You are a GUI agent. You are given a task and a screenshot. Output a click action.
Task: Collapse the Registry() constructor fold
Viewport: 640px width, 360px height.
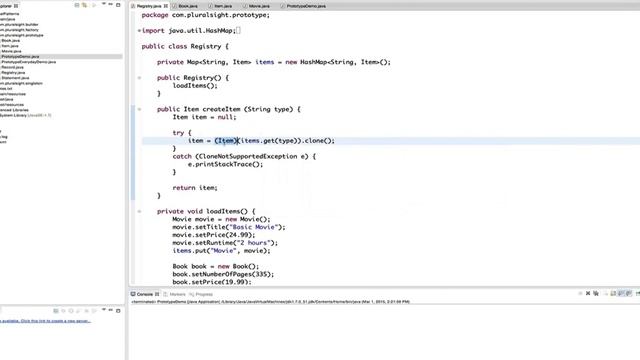click(x=139, y=78)
